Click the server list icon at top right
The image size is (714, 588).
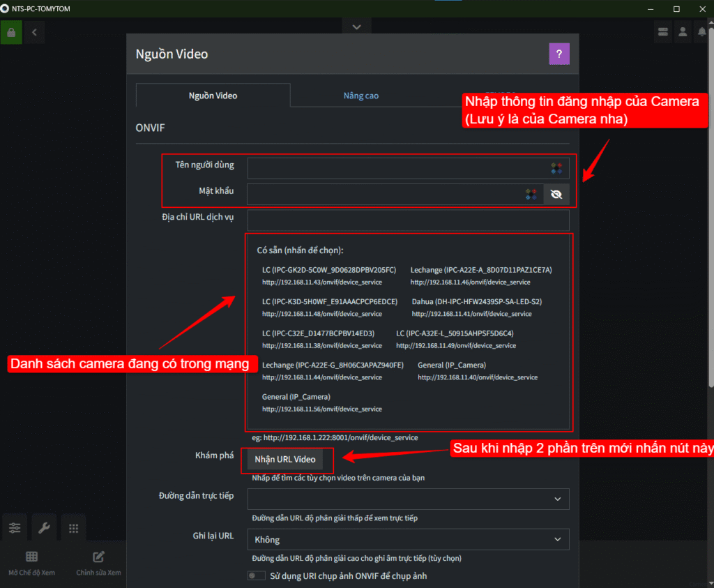(x=662, y=32)
